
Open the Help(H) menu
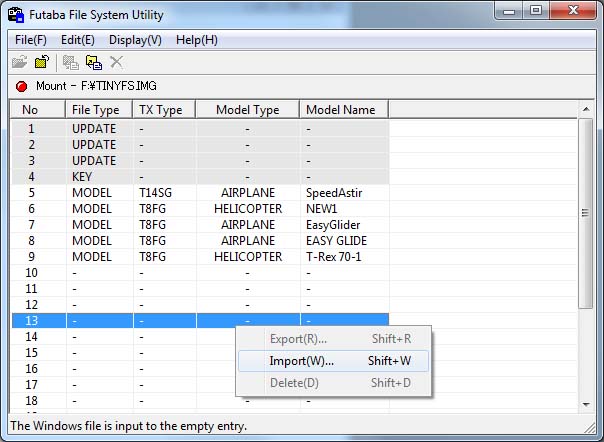point(197,40)
